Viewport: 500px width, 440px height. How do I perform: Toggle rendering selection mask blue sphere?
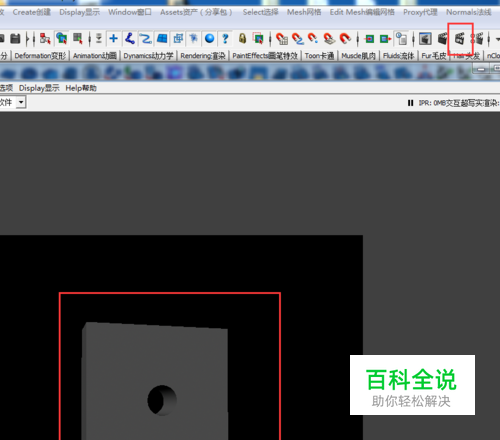point(210,39)
